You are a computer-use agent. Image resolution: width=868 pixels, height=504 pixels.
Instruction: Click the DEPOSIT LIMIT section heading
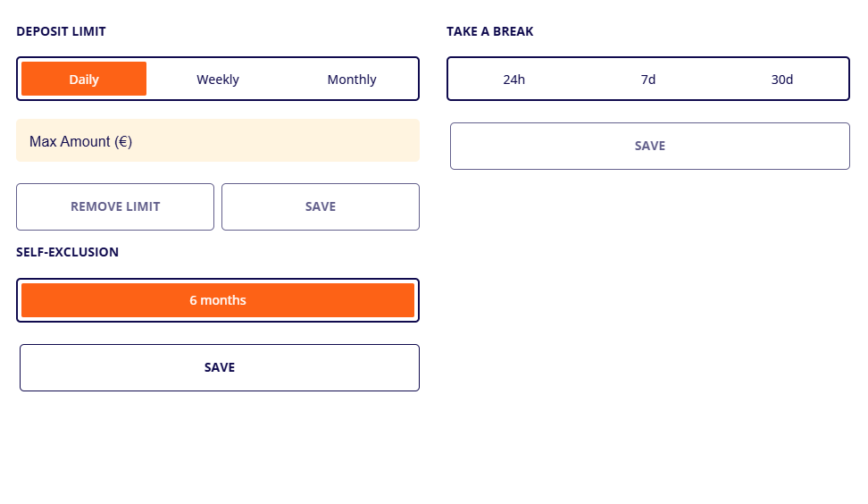[61, 31]
